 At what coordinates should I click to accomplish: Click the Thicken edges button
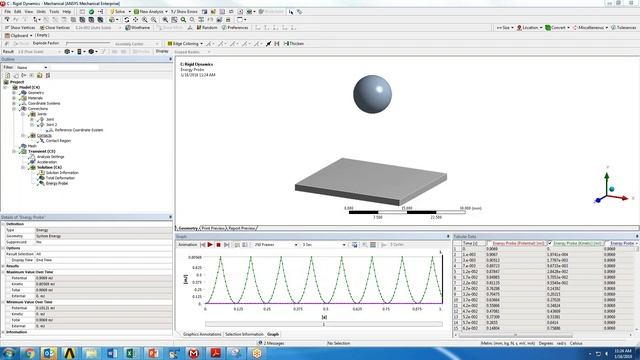coord(294,44)
